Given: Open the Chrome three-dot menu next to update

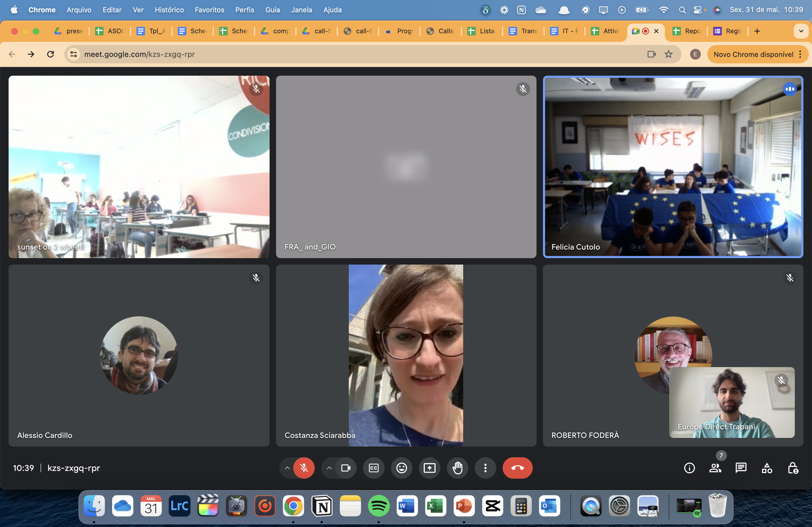Looking at the screenshot, I should tap(800, 54).
